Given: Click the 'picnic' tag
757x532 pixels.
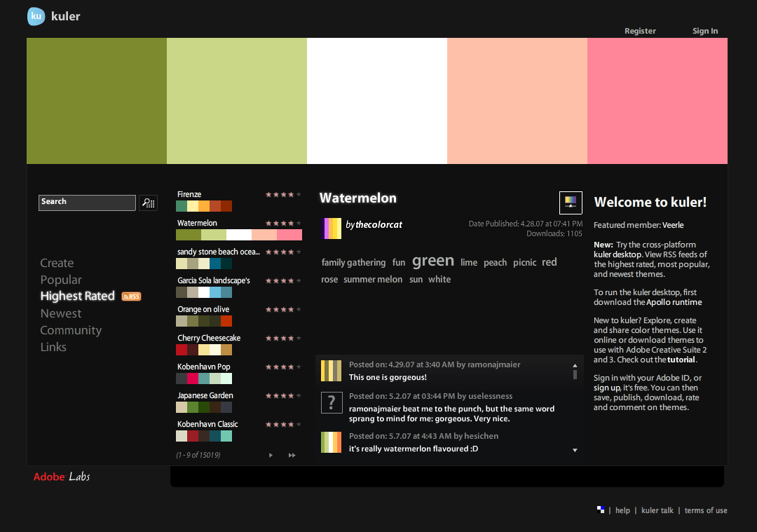Looking at the screenshot, I should [x=525, y=263].
